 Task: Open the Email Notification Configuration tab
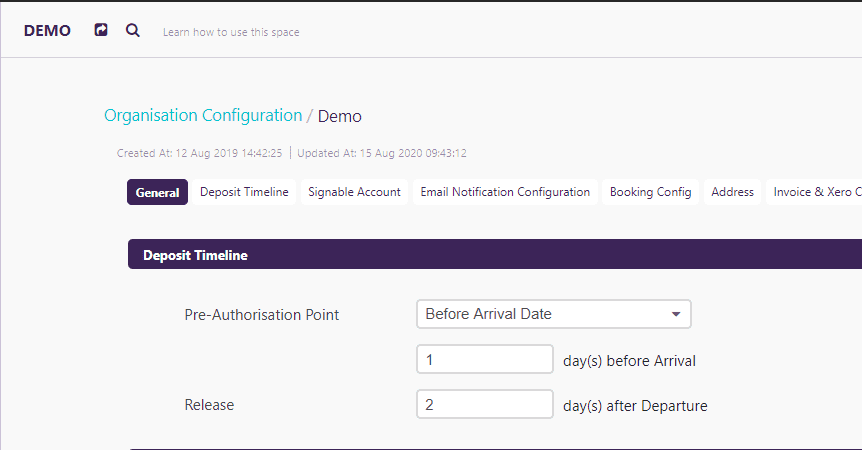pyautogui.click(x=505, y=192)
